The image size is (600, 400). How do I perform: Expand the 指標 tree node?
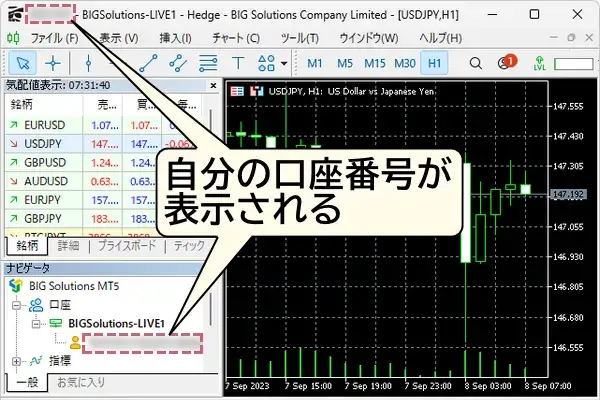pyautogui.click(x=16, y=361)
